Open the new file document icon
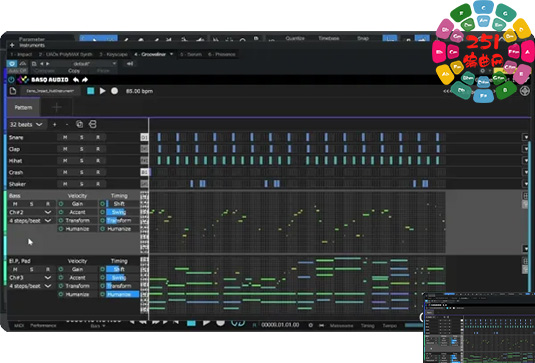 click(x=13, y=91)
